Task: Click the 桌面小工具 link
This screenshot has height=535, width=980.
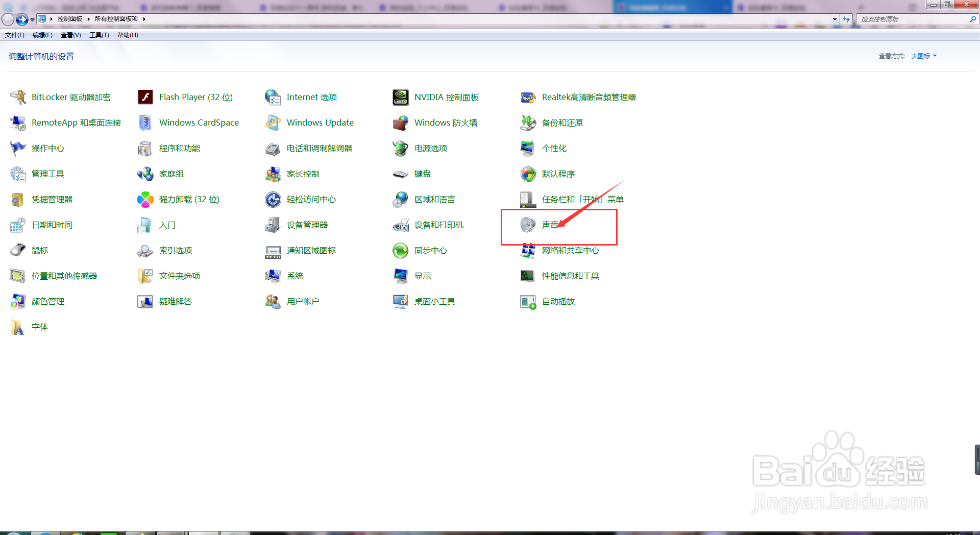Action: point(435,301)
